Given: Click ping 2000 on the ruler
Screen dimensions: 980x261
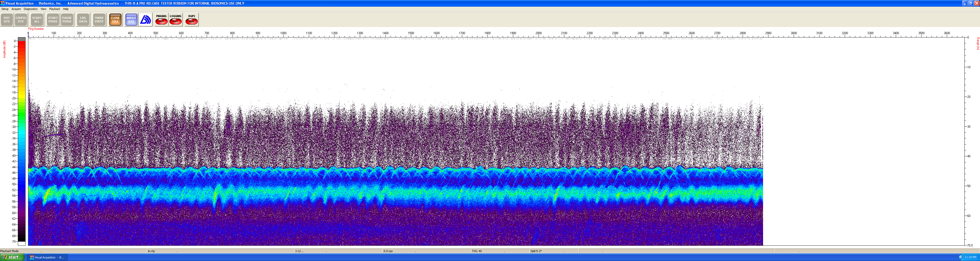Looking at the screenshot, I should (x=538, y=33).
